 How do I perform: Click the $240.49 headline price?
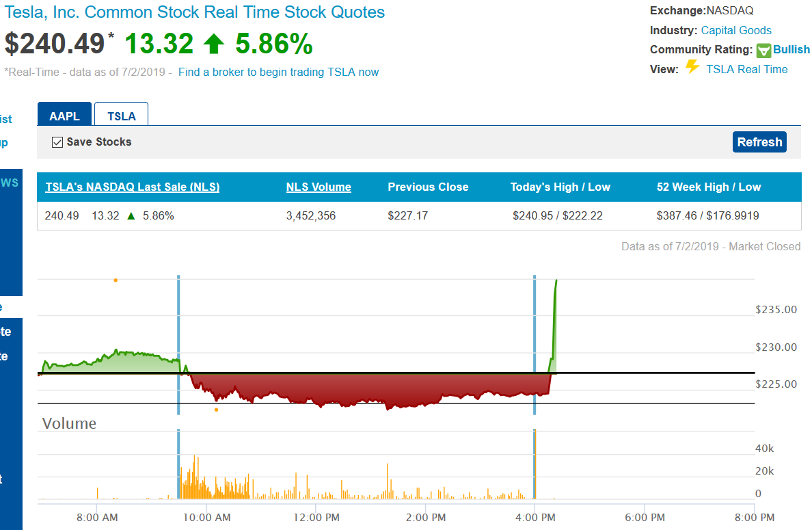(55, 44)
